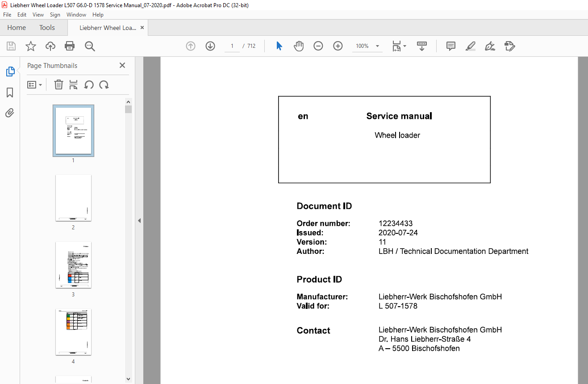
Task: Rotate page clockwise
Action: point(104,84)
